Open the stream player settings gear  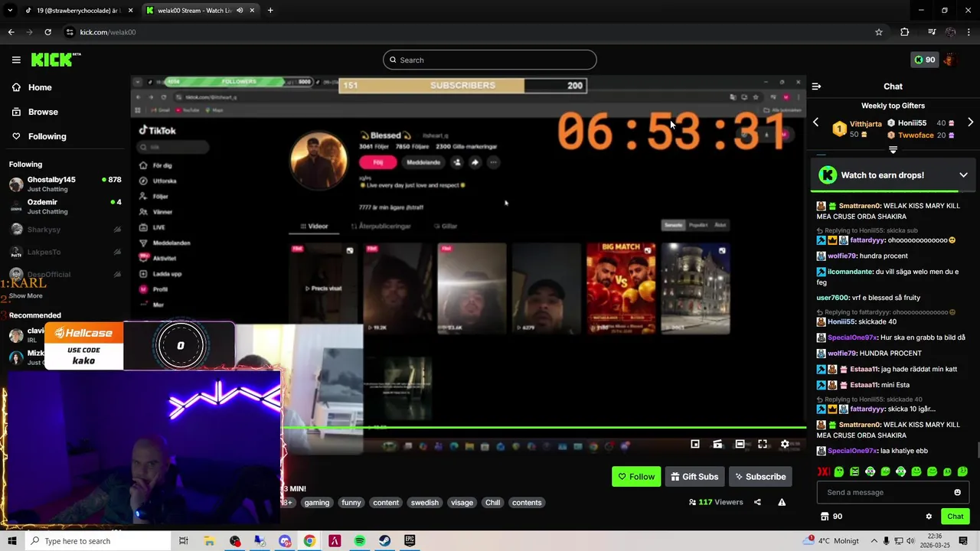(785, 444)
